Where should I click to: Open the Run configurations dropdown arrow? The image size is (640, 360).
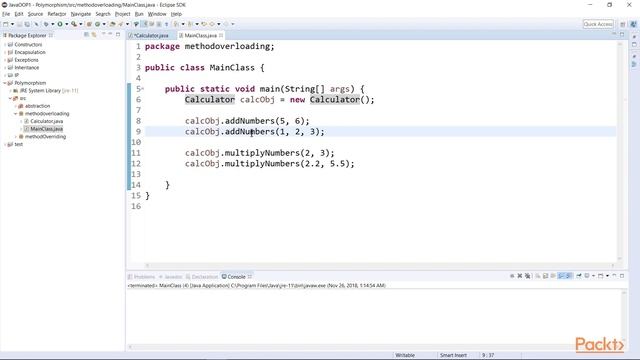click(x=67, y=24)
